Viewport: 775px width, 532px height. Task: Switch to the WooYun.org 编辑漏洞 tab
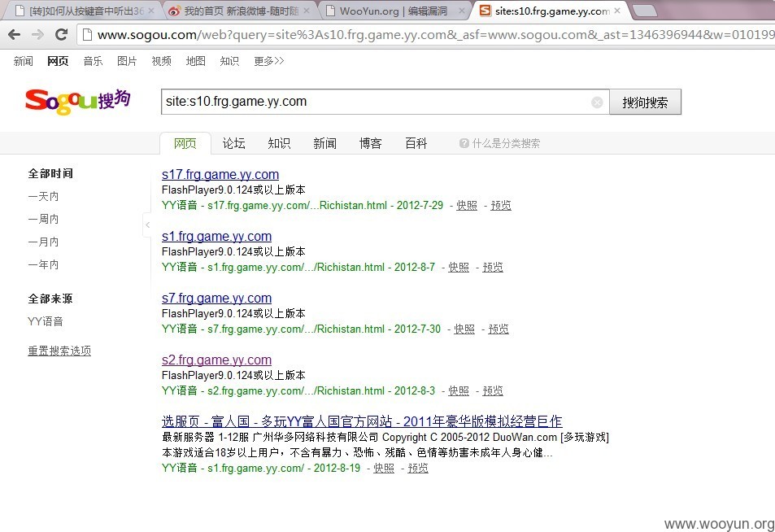(393, 11)
